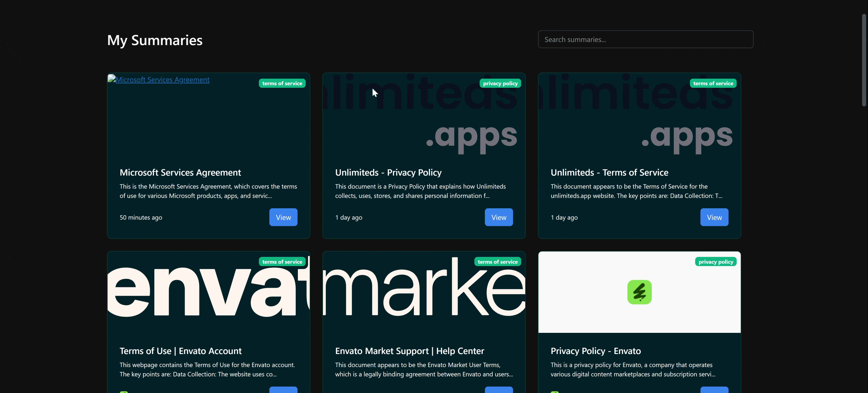Click the Search summaries input field
Viewport: 868px width, 393px height.
coord(645,40)
